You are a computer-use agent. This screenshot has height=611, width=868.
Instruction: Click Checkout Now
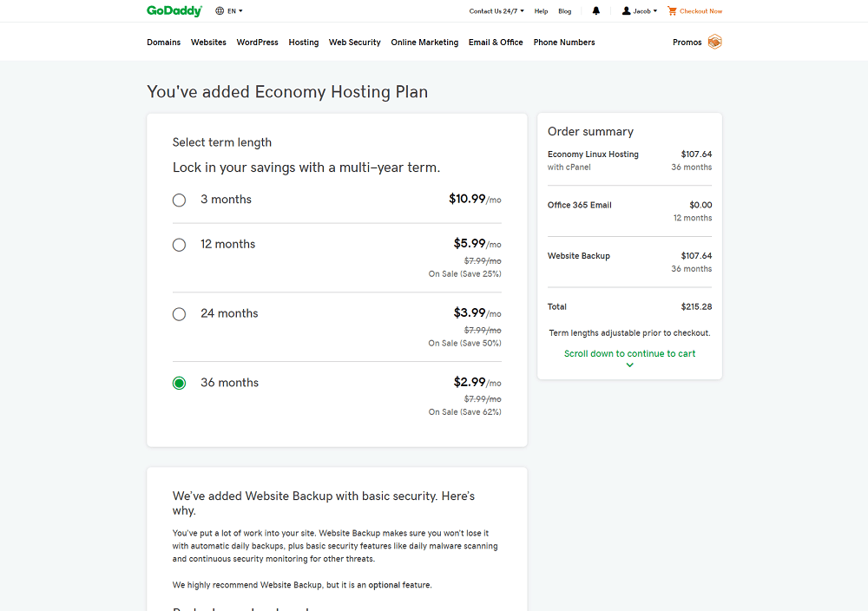(700, 11)
